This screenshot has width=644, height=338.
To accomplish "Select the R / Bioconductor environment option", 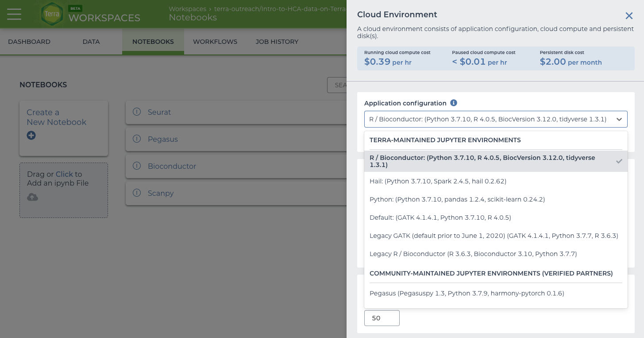I will coord(496,161).
